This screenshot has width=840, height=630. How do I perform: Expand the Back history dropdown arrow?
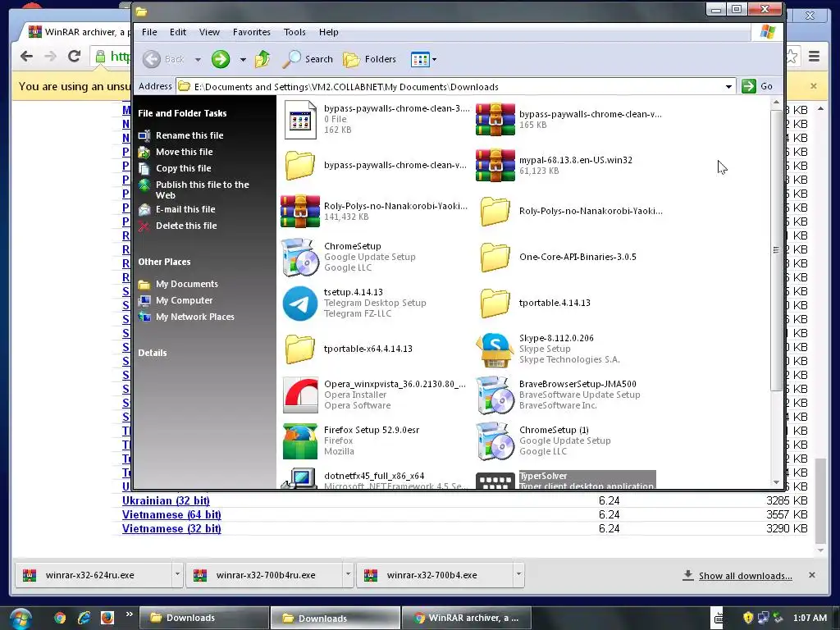(198, 59)
